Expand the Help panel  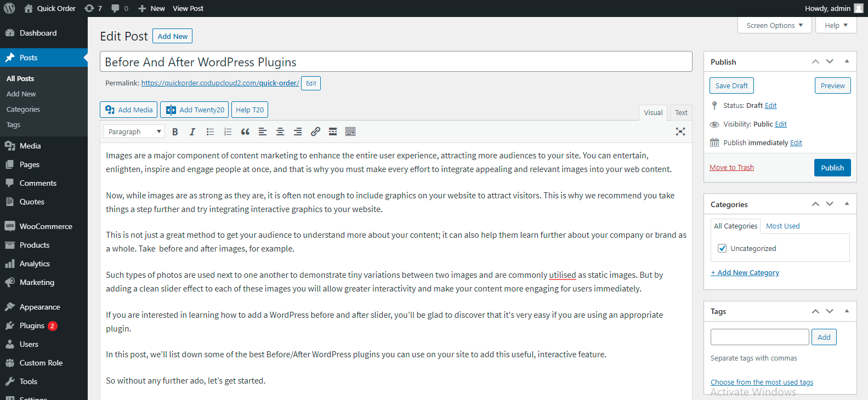click(x=836, y=25)
